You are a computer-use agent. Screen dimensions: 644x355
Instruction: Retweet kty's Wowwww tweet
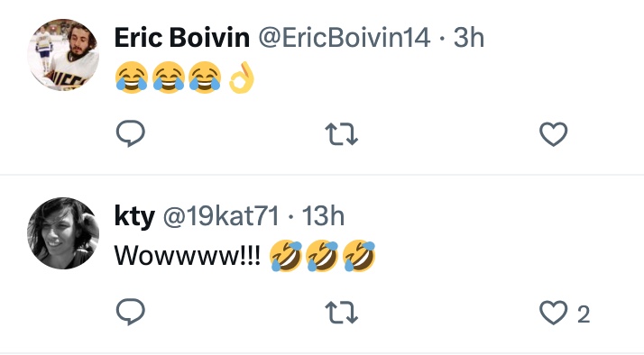[x=341, y=313]
